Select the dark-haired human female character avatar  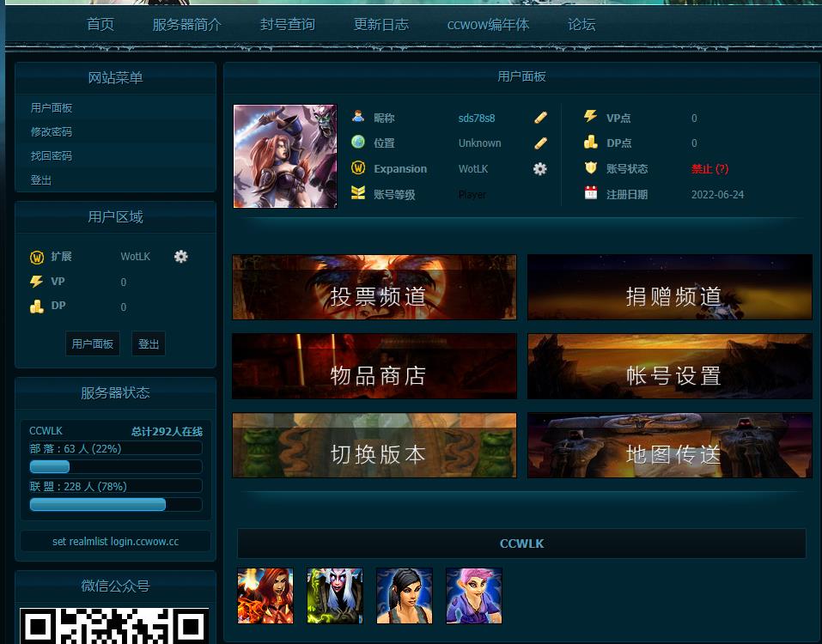tap(405, 595)
